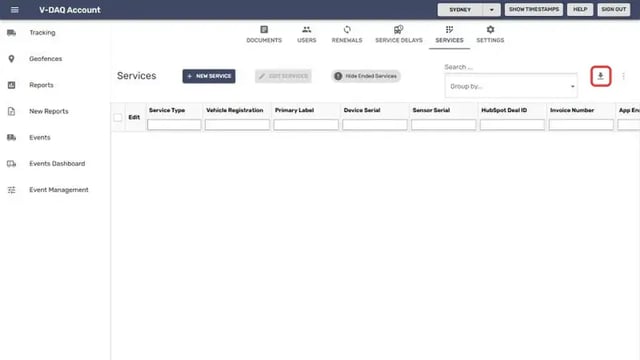Viewport: 640px width, 360px height.
Task: Click the Users people icon
Action: coord(307,29)
